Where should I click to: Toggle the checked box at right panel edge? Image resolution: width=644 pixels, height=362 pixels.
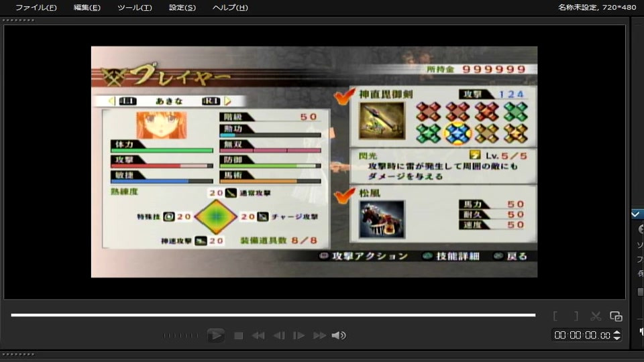click(636, 215)
